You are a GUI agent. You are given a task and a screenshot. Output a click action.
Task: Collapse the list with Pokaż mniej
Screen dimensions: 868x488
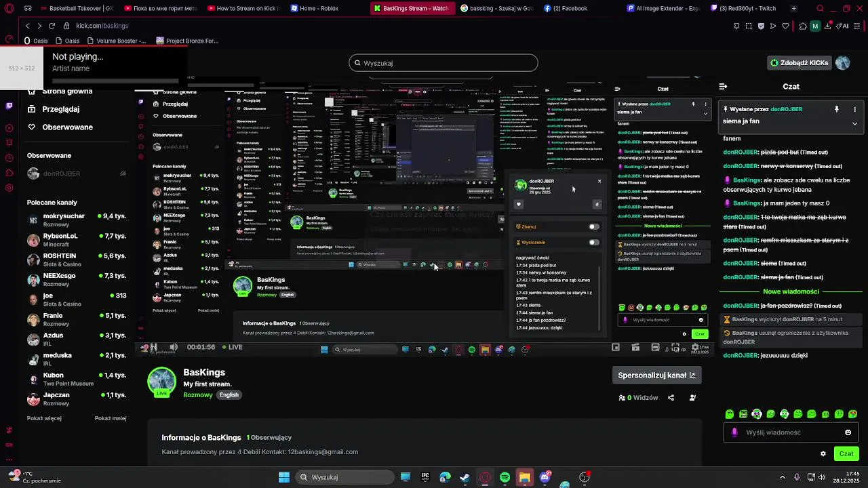click(x=111, y=418)
